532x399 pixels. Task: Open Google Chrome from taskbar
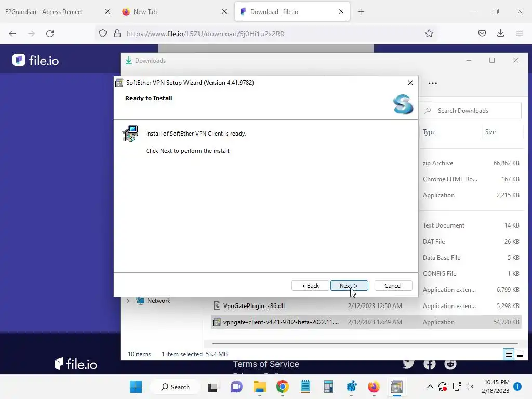282,387
